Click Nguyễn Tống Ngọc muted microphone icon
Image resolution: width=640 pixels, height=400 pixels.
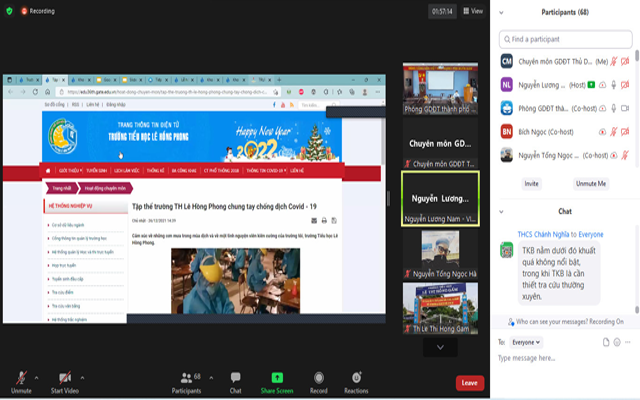tap(625, 155)
